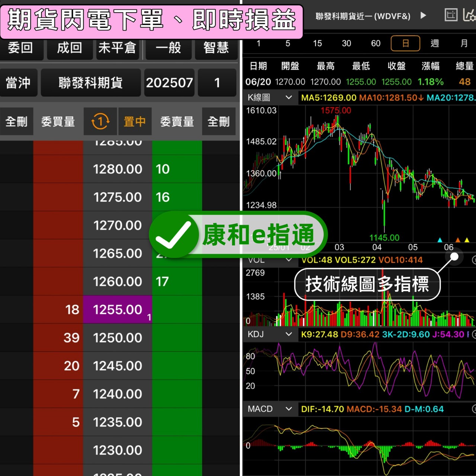Select the 1275.00 price row
The image size is (476, 476).
click(x=118, y=197)
